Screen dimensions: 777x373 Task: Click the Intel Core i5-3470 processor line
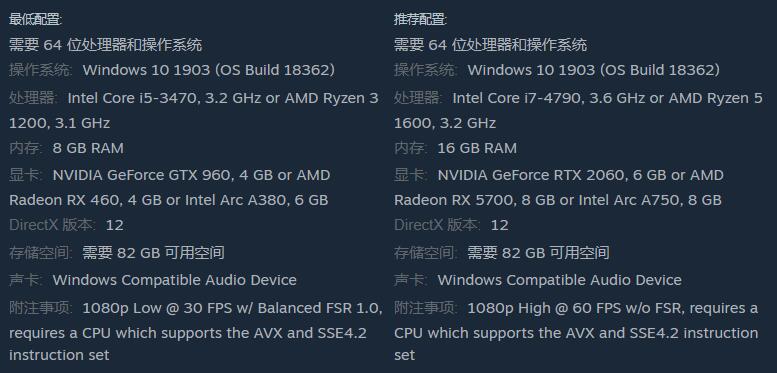pos(222,98)
